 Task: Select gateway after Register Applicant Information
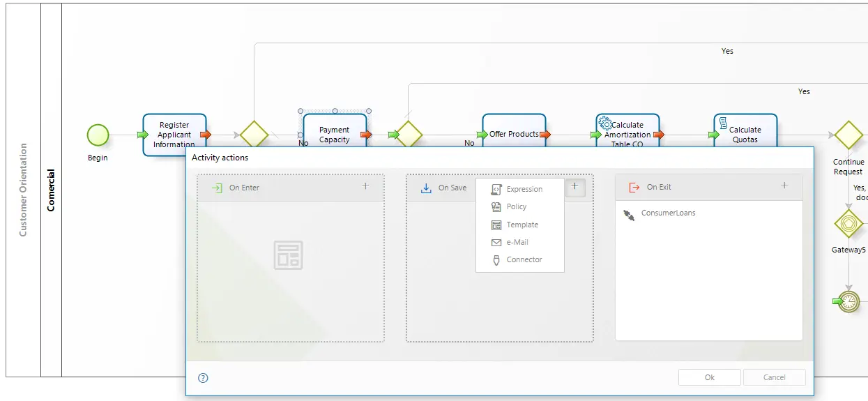[254, 135]
